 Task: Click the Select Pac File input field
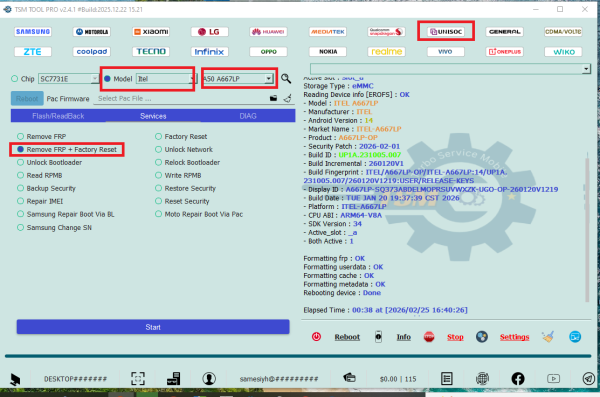181,98
